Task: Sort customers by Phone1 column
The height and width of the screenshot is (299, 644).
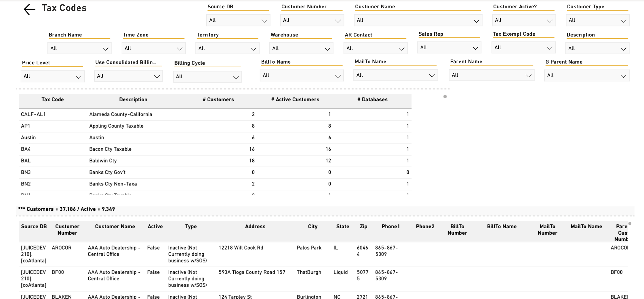Action: 391,227
